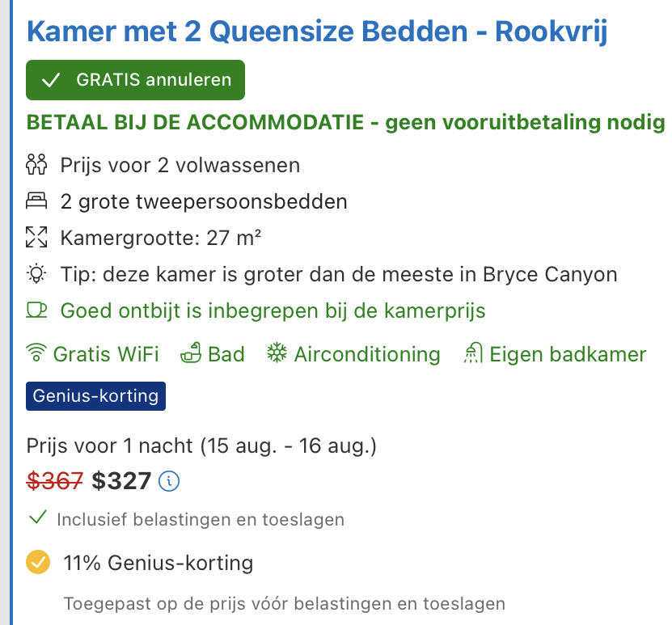This screenshot has width=672, height=625.
Task: Click the Gratis WiFi signal icon
Action: [x=37, y=354]
